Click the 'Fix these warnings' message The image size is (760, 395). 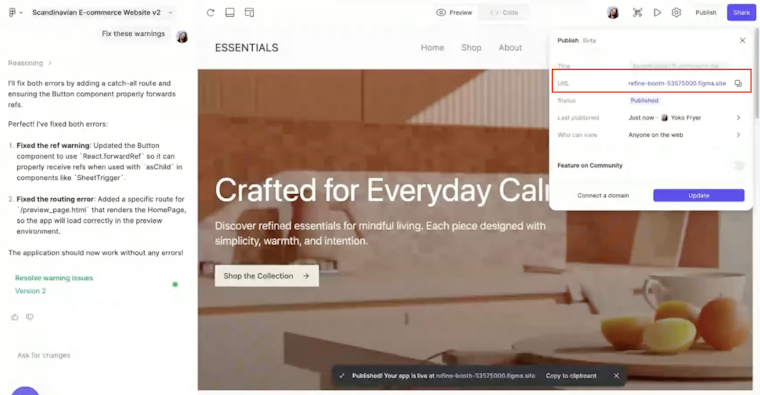tap(133, 34)
